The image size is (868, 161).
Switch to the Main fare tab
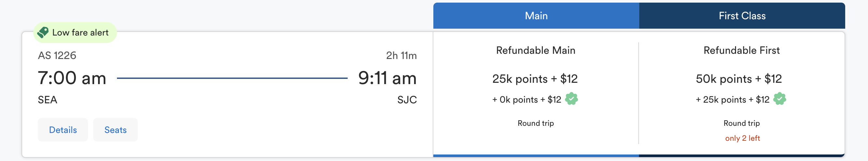pyautogui.click(x=536, y=16)
